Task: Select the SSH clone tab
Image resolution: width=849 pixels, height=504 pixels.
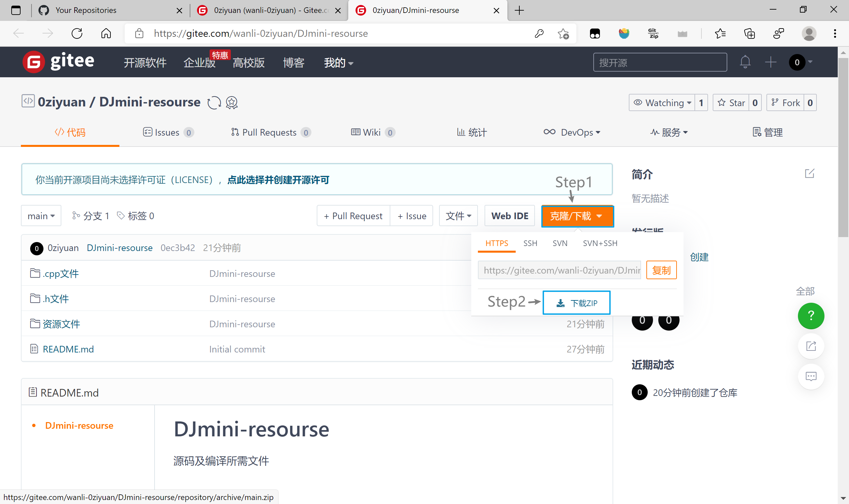Action: point(530,243)
